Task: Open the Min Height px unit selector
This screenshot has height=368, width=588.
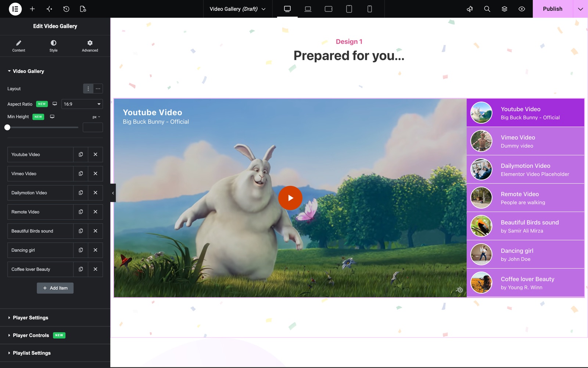Action: pyautogui.click(x=96, y=117)
